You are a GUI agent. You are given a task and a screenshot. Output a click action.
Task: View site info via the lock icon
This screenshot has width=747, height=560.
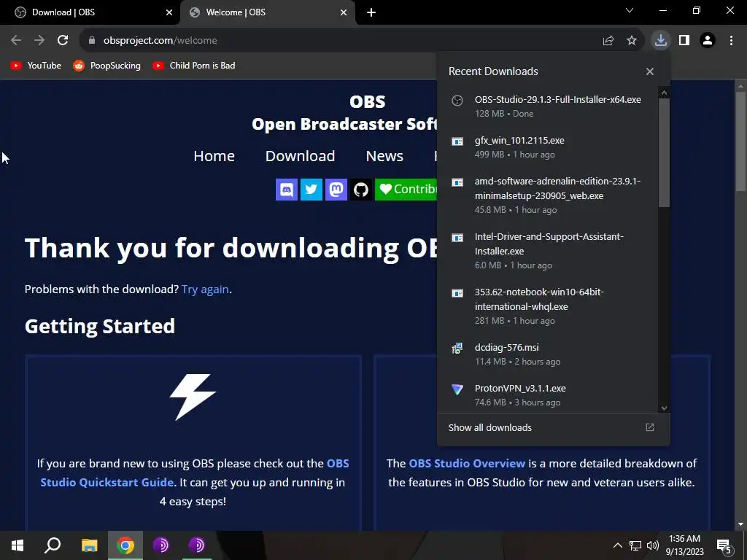coord(92,41)
